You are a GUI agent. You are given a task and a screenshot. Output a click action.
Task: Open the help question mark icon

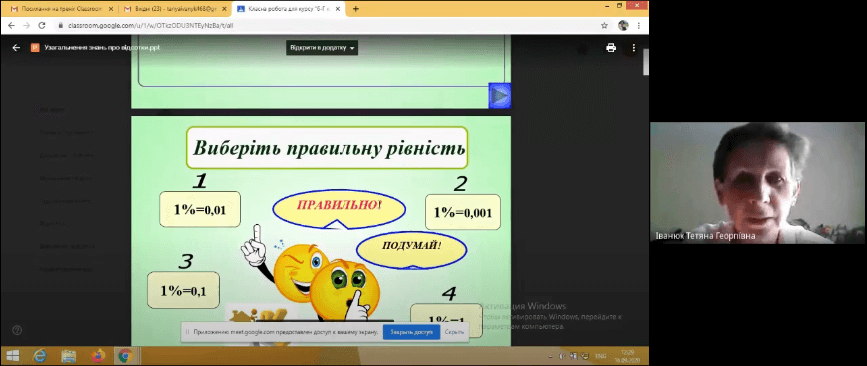click(x=17, y=330)
